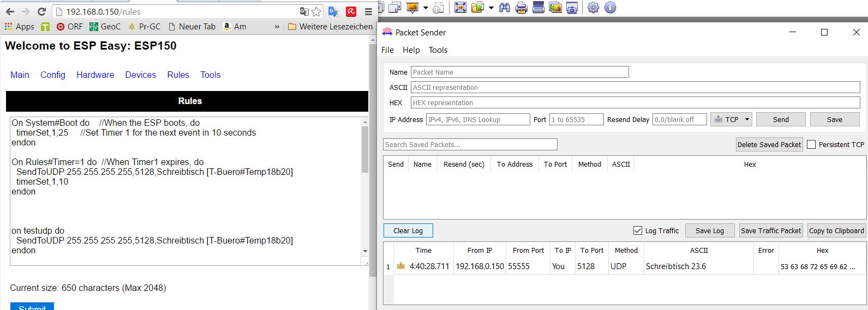Click the translate page icon in address bar
This screenshot has width=868, height=310.
304,11
